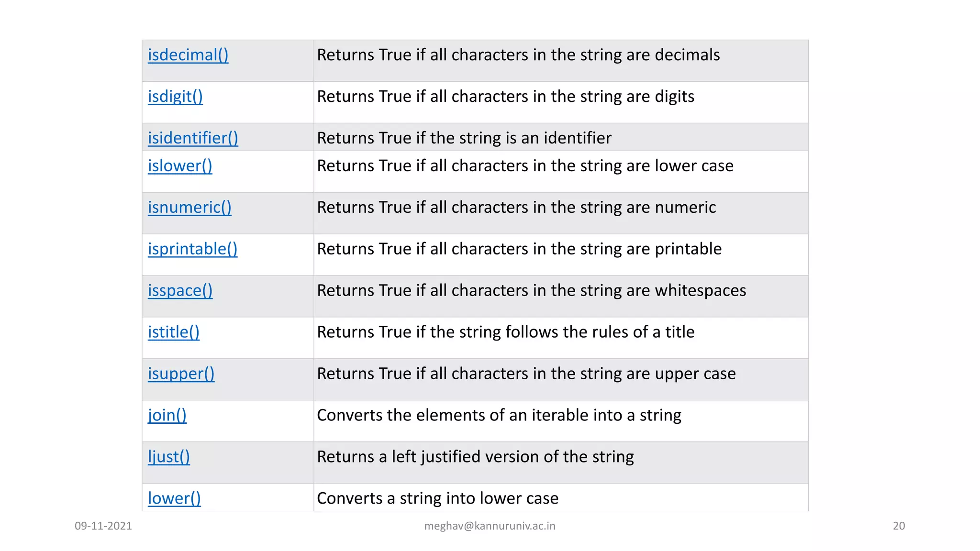Click the slide number 20
The image size is (980, 551).
[x=899, y=526]
